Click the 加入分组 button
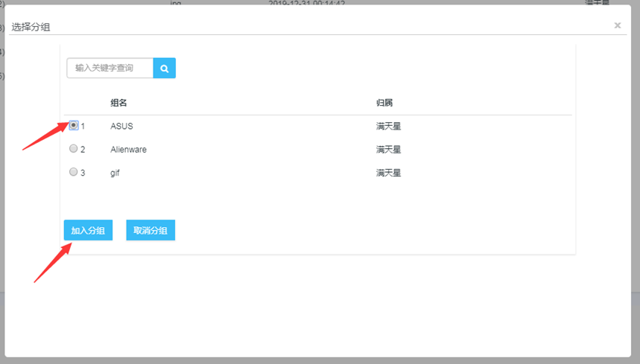This screenshot has height=364, width=640. click(x=88, y=231)
